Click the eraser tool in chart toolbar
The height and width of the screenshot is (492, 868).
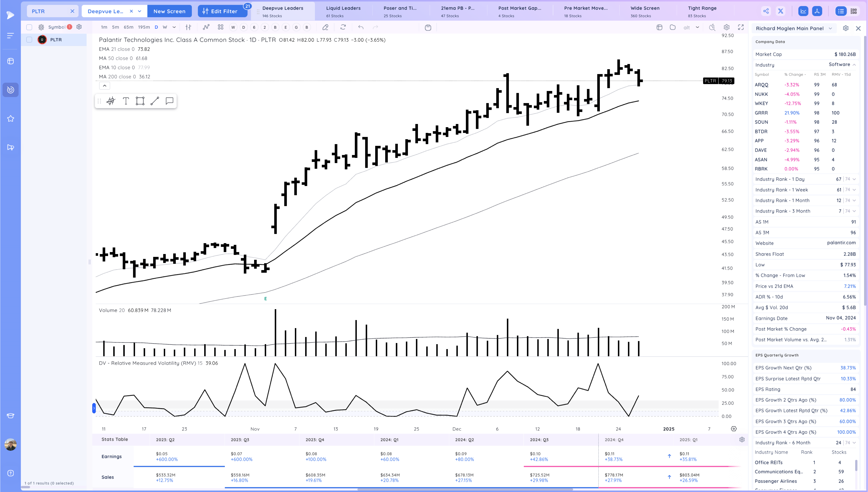(325, 27)
